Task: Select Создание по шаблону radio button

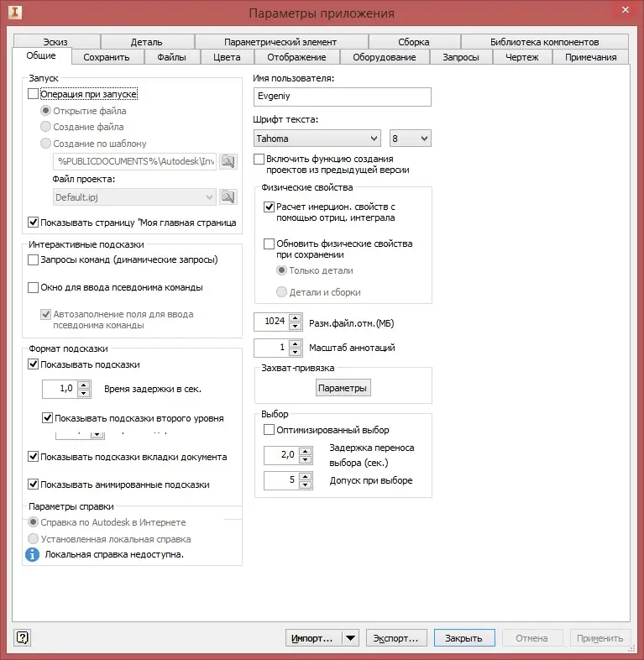Action: click(x=45, y=144)
